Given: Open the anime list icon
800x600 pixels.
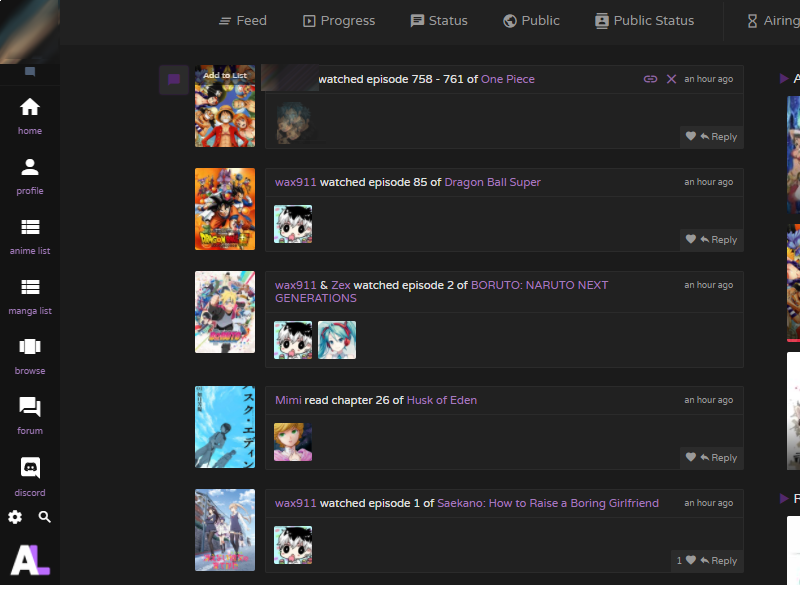Looking at the screenshot, I should click(x=30, y=227).
